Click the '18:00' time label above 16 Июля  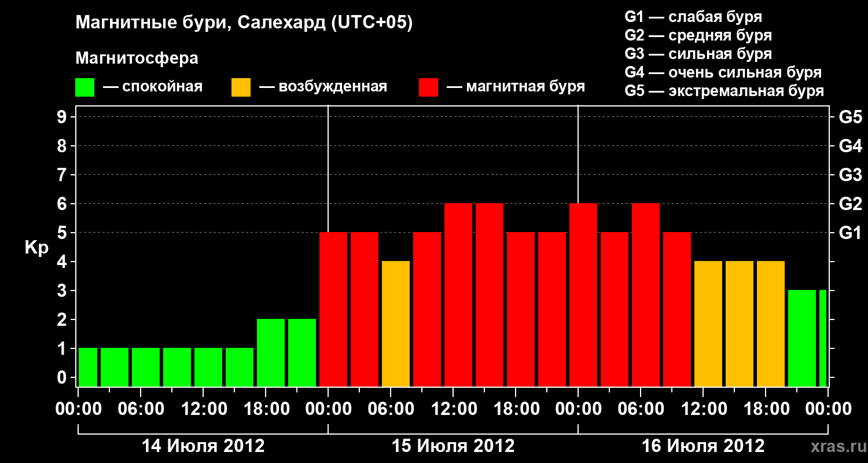coord(766,409)
